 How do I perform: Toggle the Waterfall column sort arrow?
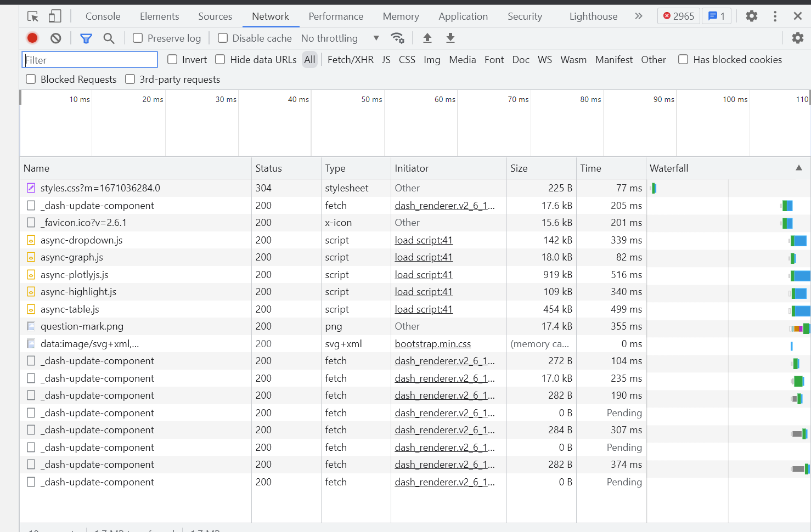click(x=798, y=168)
